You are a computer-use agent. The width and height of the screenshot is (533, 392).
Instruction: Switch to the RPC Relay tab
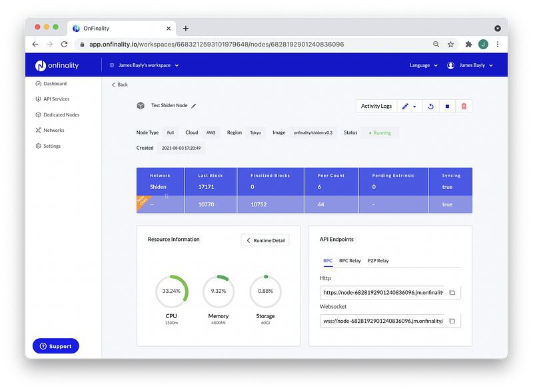tap(350, 260)
